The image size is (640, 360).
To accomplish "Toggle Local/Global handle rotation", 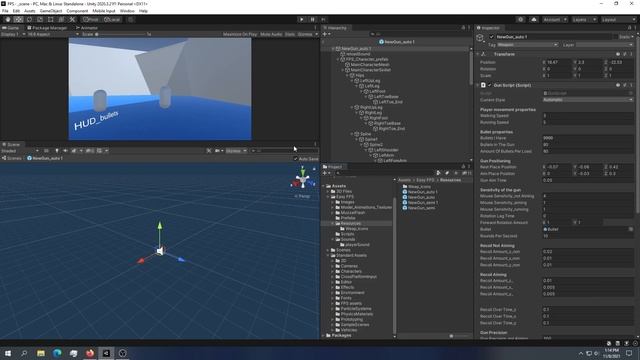I will pos(111,19).
